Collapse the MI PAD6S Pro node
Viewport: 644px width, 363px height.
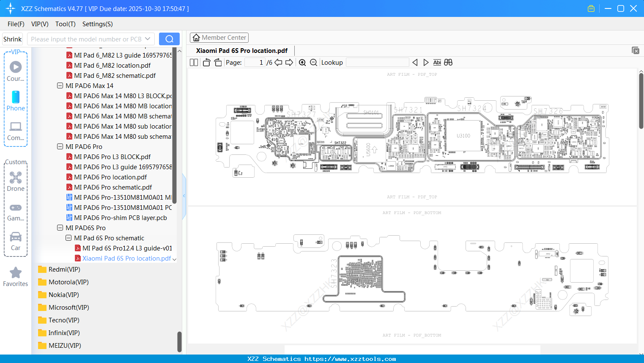click(60, 228)
